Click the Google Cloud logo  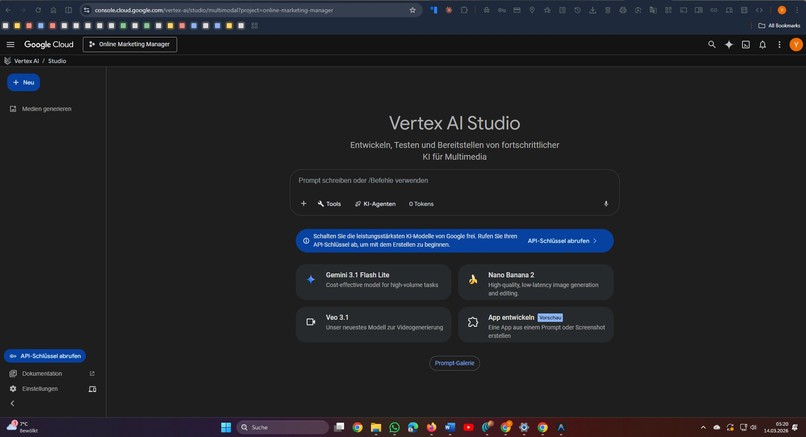(49, 44)
